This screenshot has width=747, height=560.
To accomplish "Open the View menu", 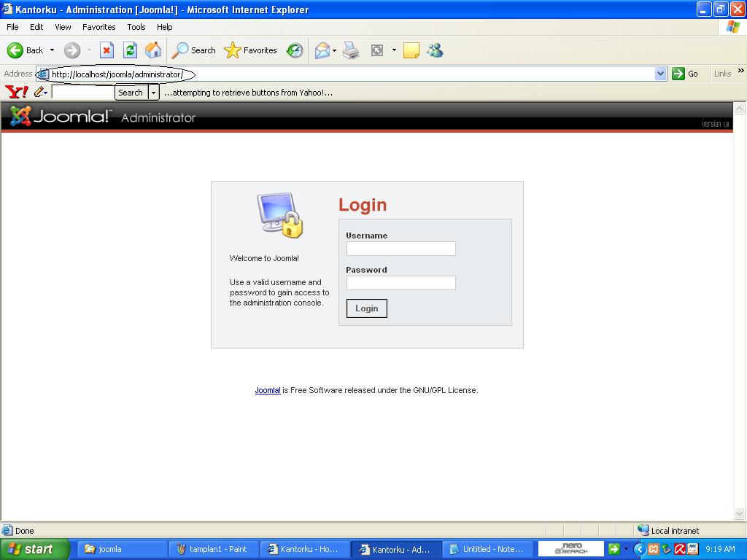I will point(63,27).
